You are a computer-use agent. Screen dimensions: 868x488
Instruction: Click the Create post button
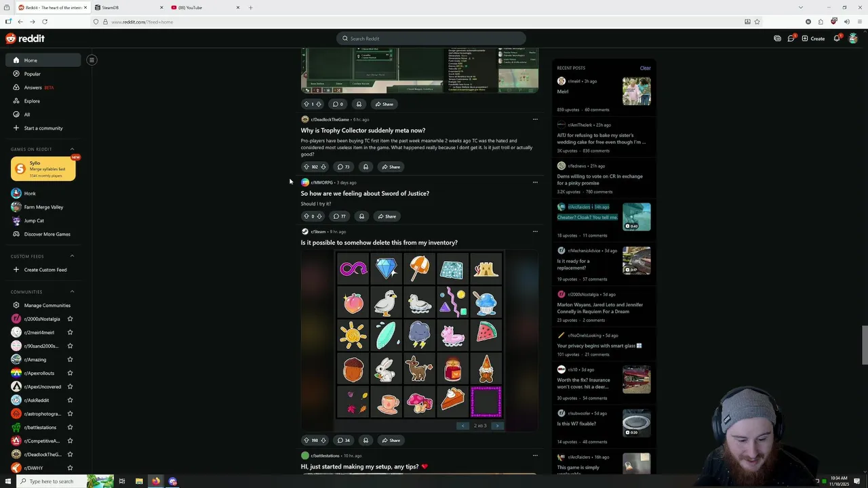tap(813, 39)
